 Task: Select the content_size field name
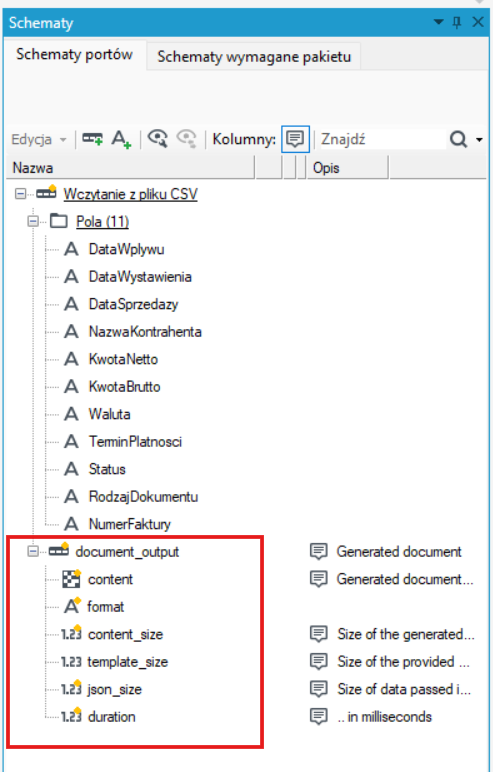(x=126, y=635)
